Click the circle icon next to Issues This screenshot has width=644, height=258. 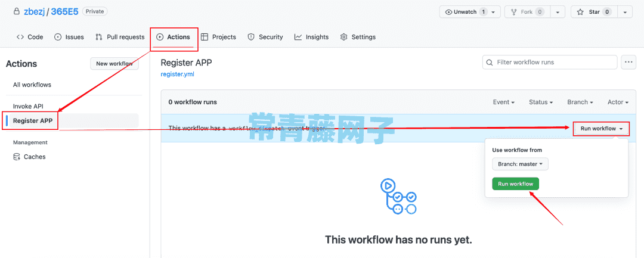pos(58,37)
